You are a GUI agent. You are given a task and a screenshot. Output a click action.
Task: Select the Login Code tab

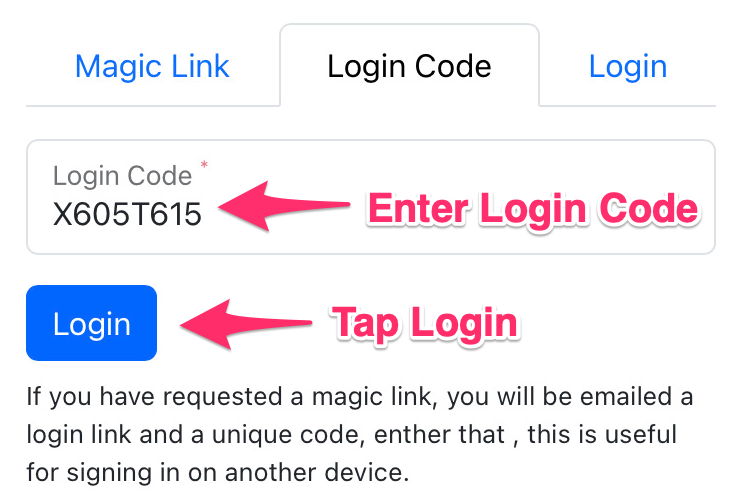[409, 66]
